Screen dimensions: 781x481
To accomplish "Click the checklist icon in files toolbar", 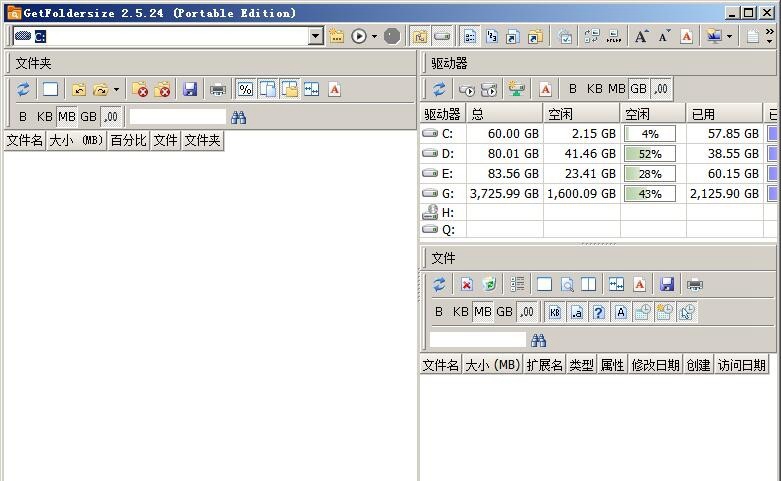I will [x=517, y=284].
